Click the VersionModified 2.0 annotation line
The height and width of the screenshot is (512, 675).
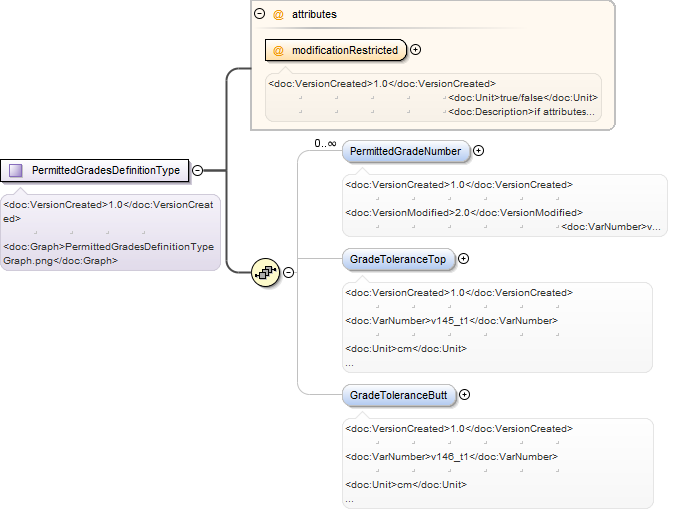click(x=464, y=213)
